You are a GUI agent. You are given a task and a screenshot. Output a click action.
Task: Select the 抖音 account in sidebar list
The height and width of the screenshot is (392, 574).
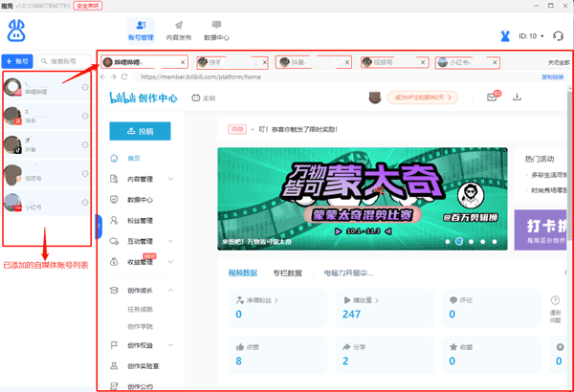[x=47, y=145]
